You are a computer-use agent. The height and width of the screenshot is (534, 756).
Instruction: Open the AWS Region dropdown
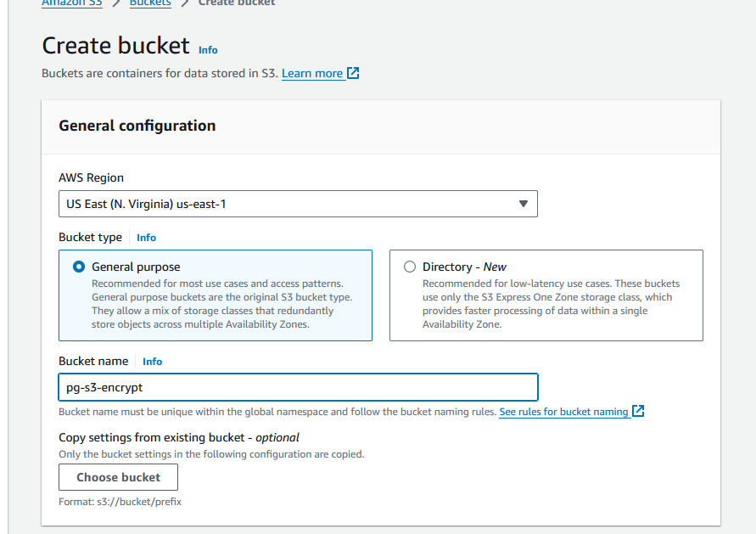(x=297, y=204)
